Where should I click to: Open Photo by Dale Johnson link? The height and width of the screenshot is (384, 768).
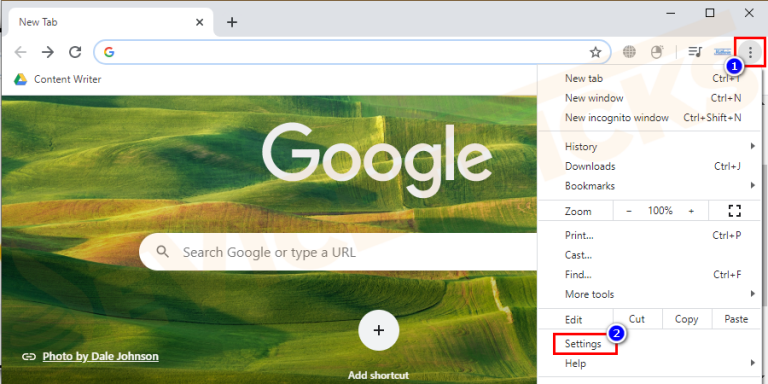[x=100, y=356]
